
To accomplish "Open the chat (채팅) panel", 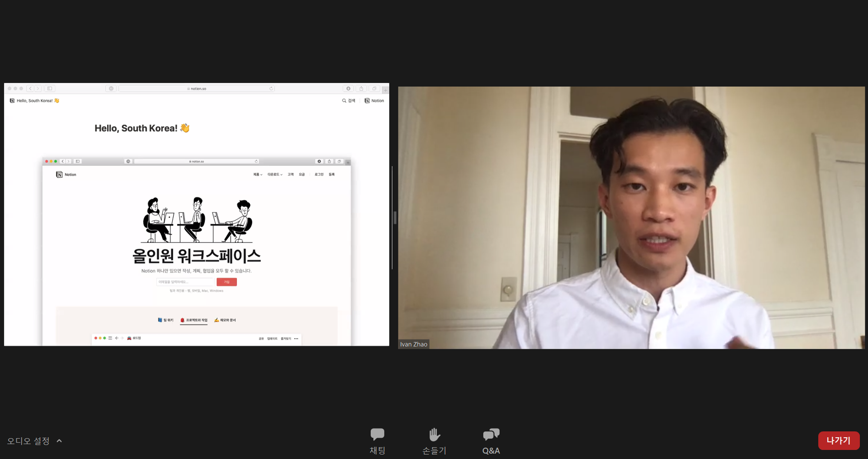I will tap(377, 441).
